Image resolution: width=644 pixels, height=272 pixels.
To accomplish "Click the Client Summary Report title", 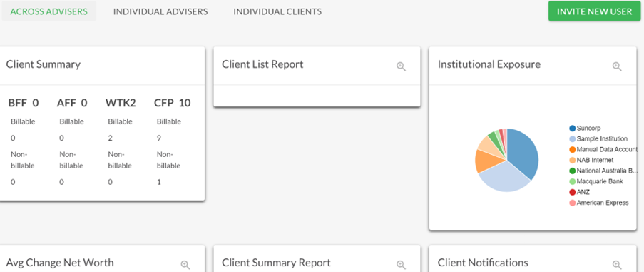I will click(276, 263).
